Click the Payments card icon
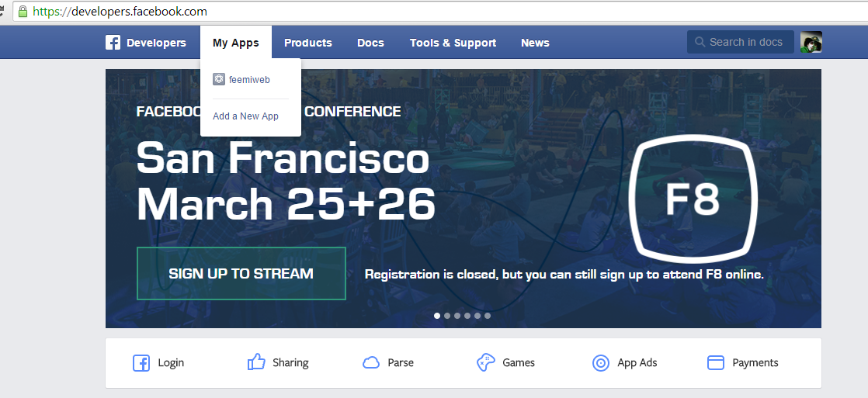Screen dimensions: 868x398 pyautogui.click(x=716, y=362)
